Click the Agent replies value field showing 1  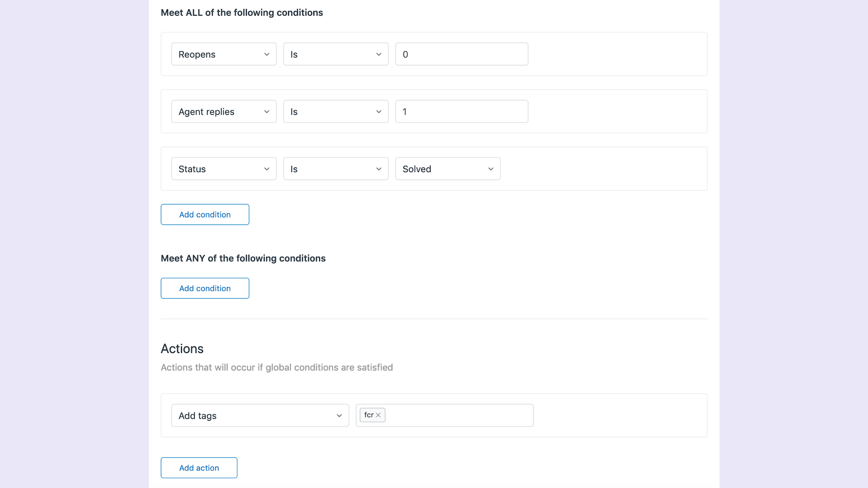[461, 111]
